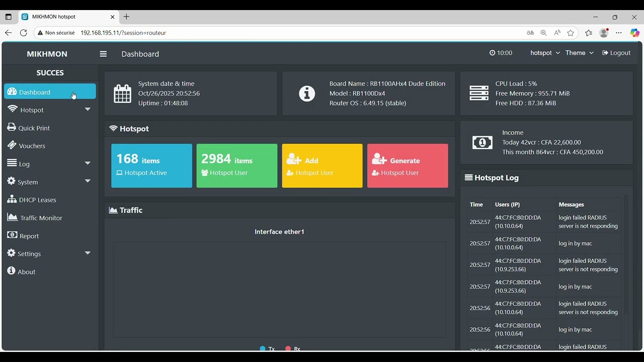Screen dimensions: 644x362
Task: Click the red Generate Hotspot User card
Action: coord(408,166)
